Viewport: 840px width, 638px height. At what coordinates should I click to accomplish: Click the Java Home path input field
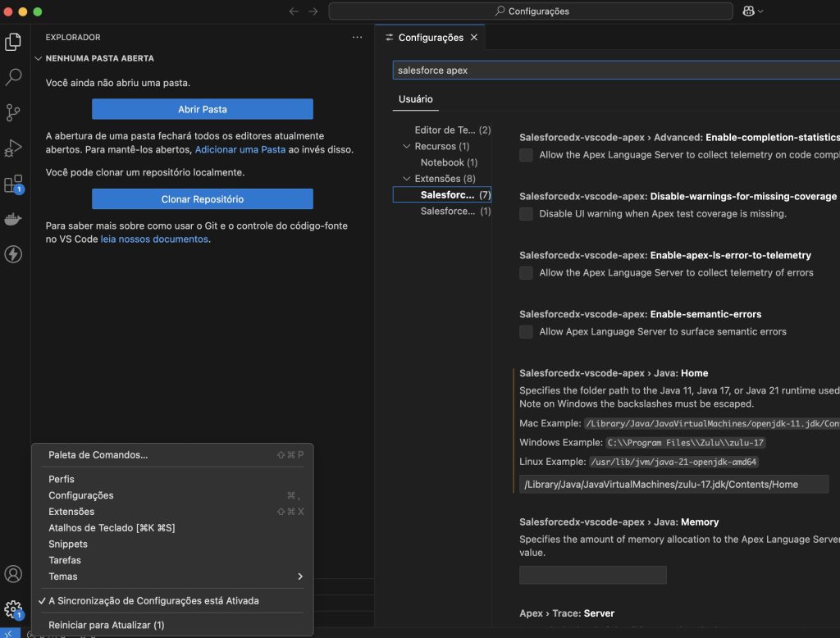pos(674,485)
